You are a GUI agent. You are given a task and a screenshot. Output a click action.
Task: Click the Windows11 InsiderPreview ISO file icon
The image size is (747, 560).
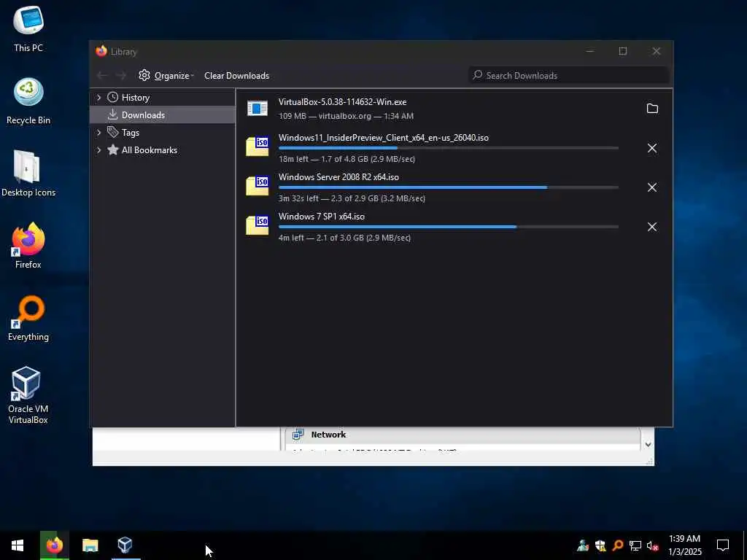pos(258,147)
